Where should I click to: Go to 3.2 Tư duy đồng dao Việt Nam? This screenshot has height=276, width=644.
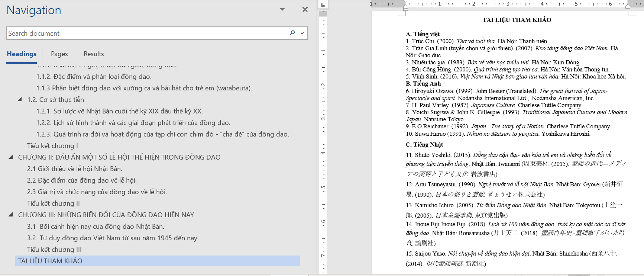[113, 238]
